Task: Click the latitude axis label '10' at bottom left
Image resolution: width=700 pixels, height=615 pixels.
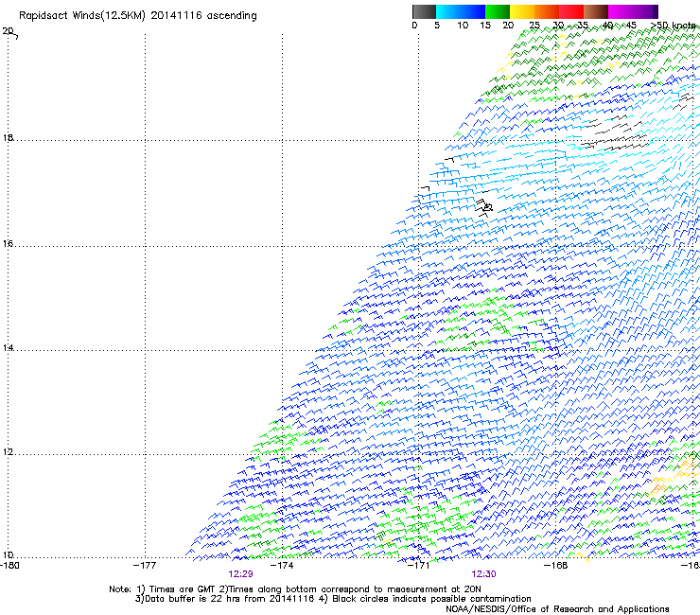Action: [8, 555]
